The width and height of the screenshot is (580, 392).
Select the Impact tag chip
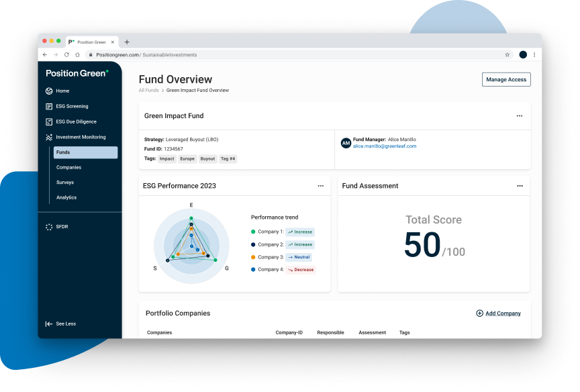click(x=167, y=159)
